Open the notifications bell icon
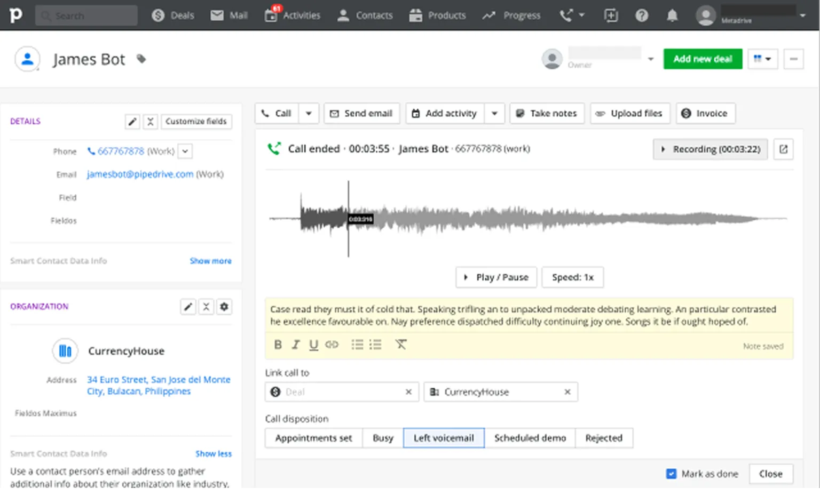 tap(672, 15)
